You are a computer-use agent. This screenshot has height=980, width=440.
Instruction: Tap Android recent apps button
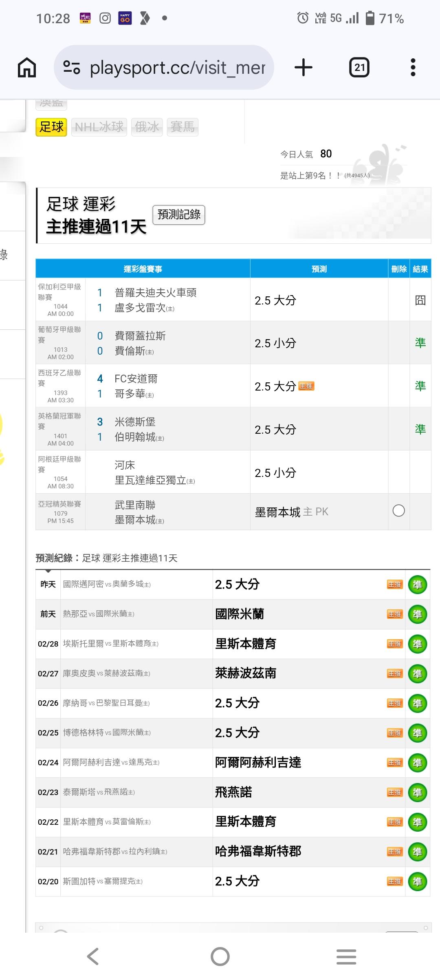346,956
